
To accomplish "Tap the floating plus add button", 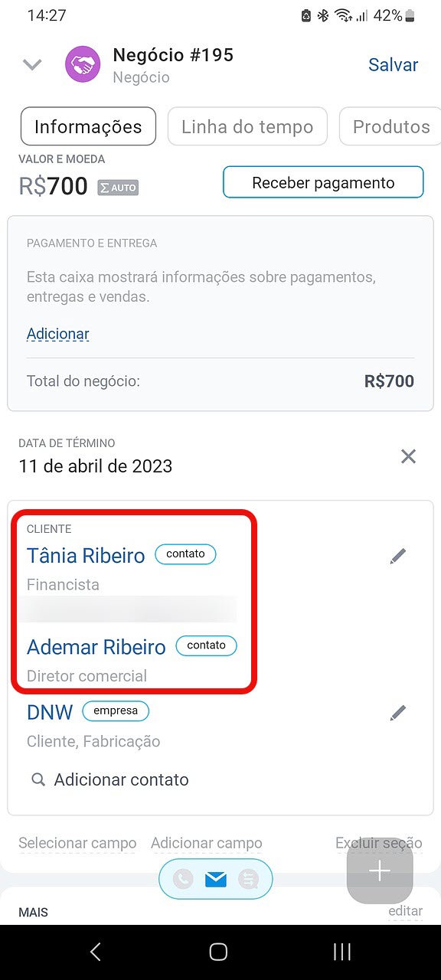I will click(x=380, y=871).
